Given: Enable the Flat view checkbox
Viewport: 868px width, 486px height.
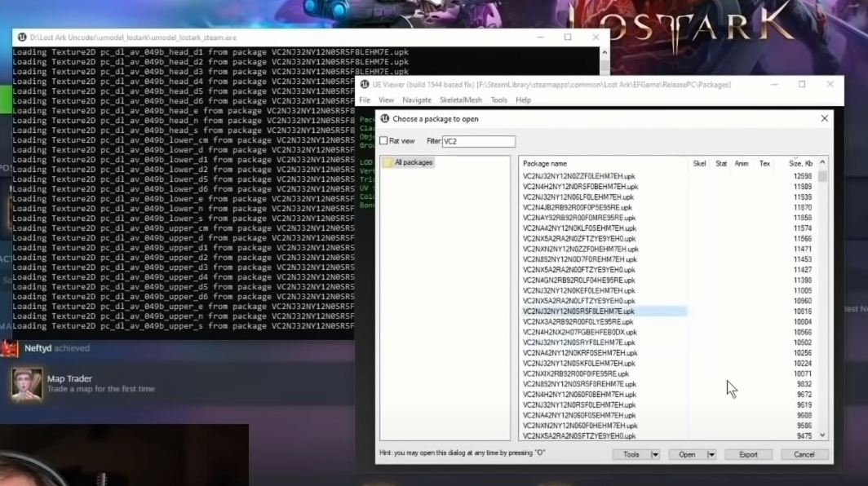Looking at the screenshot, I should pos(383,141).
